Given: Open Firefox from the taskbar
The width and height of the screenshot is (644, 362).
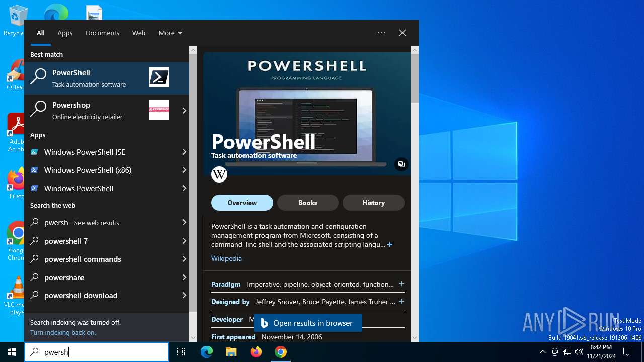Looking at the screenshot, I should point(256,352).
